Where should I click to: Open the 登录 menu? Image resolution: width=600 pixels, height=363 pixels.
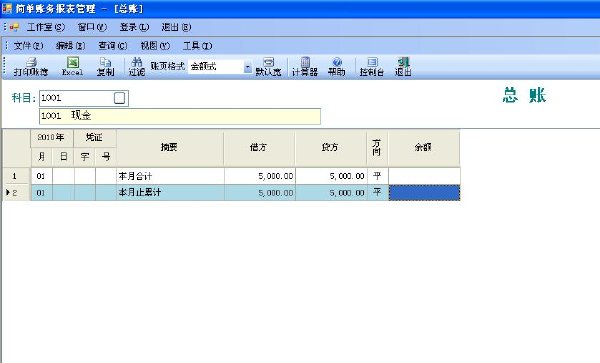[x=134, y=27]
